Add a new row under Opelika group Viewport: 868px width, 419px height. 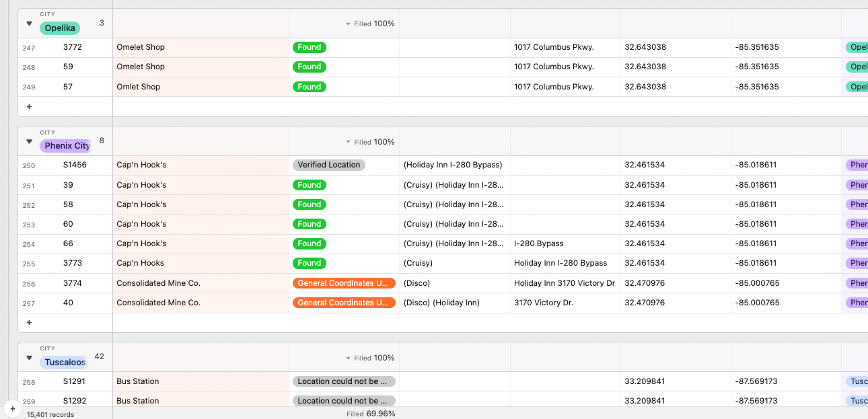[x=29, y=107]
